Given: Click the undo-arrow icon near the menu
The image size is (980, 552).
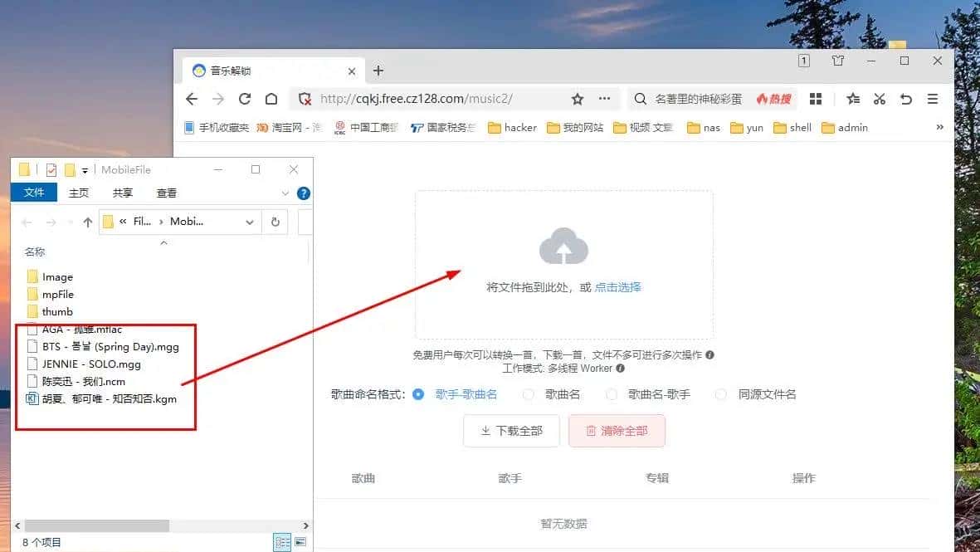Looking at the screenshot, I should coord(906,99).
